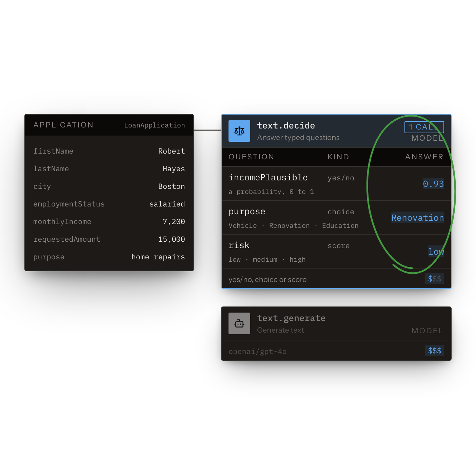Select the requestedAmount 15,000 field
Image resolution: width=476 pixels, height=476 pixels.
click(x=109, y=239)
